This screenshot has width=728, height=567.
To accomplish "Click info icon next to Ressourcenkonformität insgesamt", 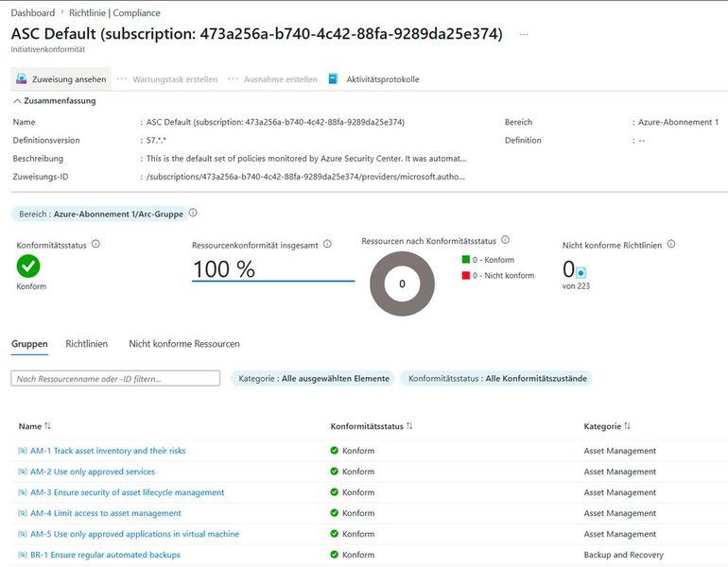I will pyautogui.click(x=327, y=244).
